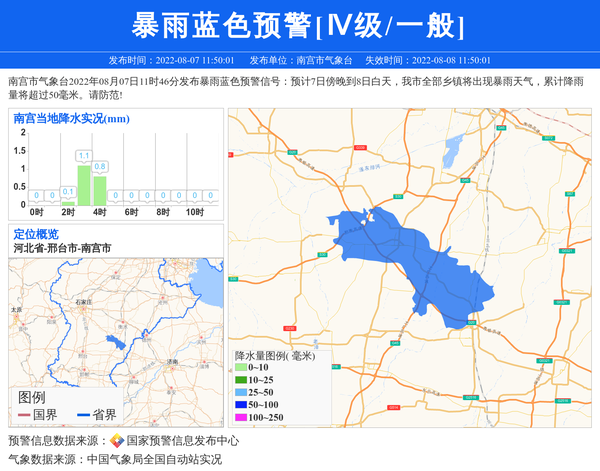Select the 0~10 light green legend swatch

(x=240, y=368)
